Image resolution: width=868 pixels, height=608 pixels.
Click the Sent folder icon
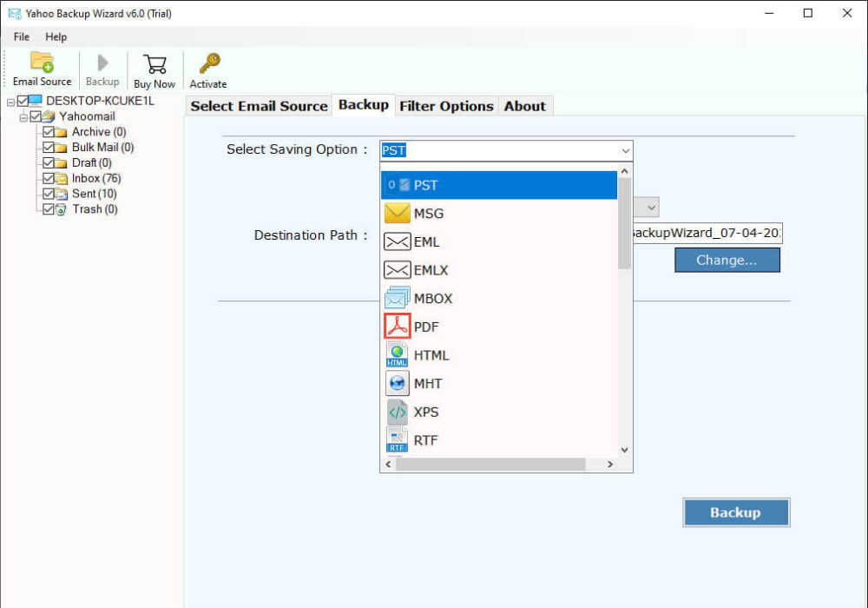pos(62,194)
